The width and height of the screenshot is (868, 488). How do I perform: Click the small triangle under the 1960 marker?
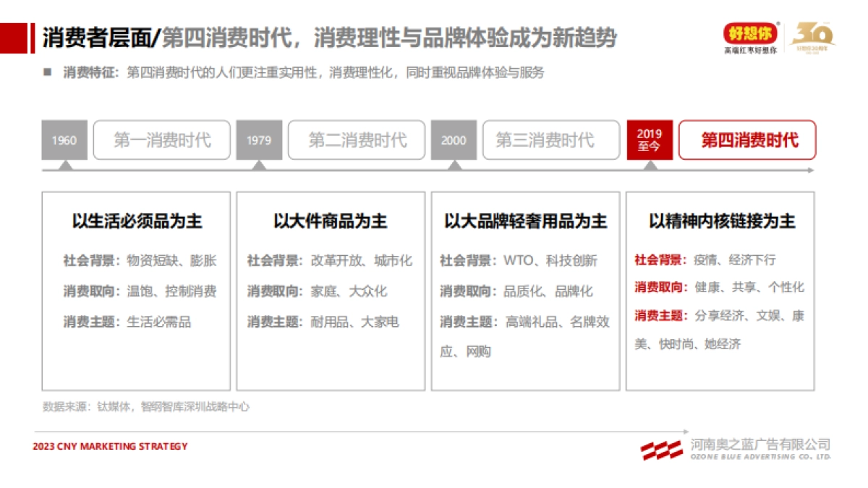65,166
